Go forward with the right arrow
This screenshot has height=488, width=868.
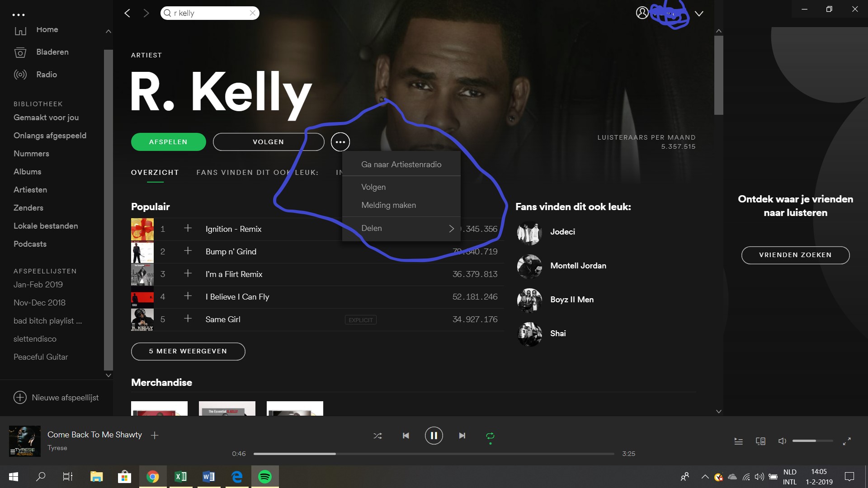146,13
